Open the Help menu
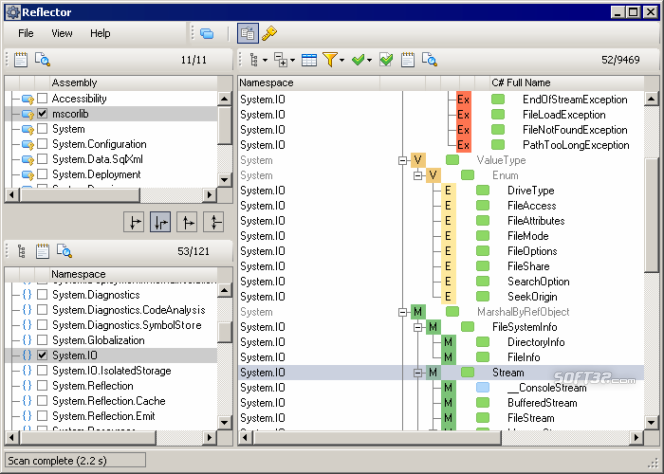This screenshot has width=664, height=474. [x=100, y=33]
